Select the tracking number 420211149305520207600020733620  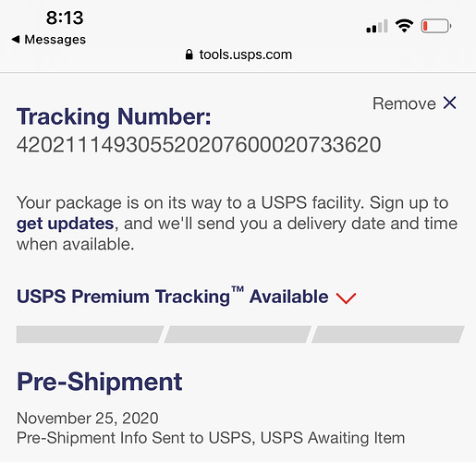pyautogui.click(x=199, y=145)
